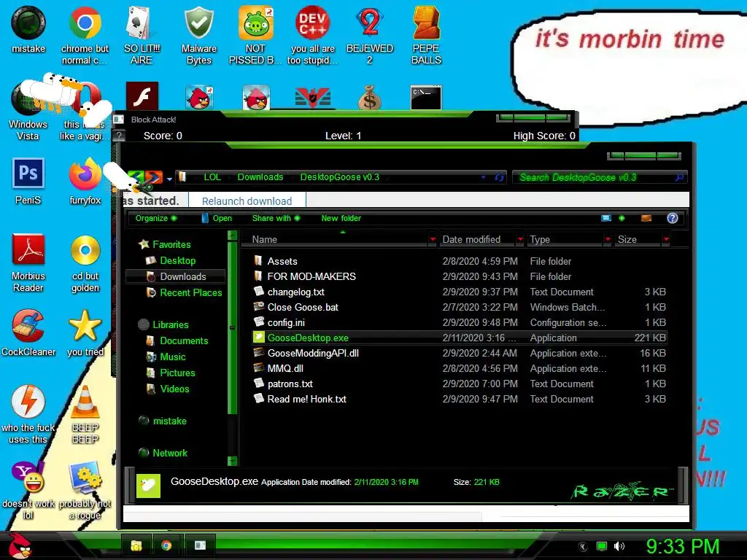Image resolution: width=747 pixels, height=560 pixels.
Task: Select Music library in sidebar
Action: tap(172, 357)
